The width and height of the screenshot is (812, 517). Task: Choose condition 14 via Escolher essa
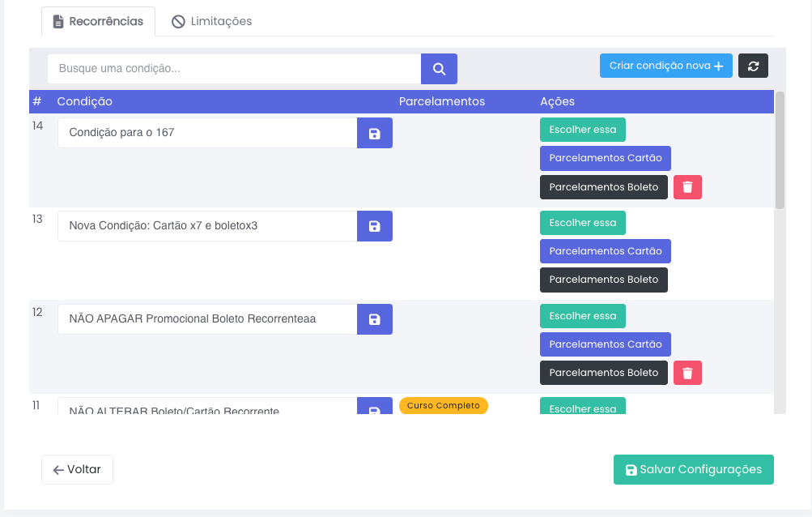582,130
